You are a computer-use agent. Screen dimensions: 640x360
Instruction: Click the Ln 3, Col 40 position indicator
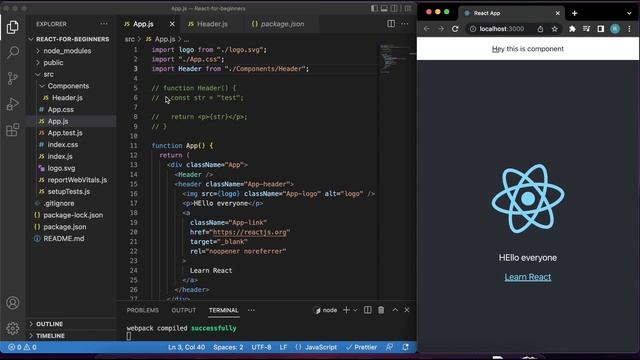187,347
